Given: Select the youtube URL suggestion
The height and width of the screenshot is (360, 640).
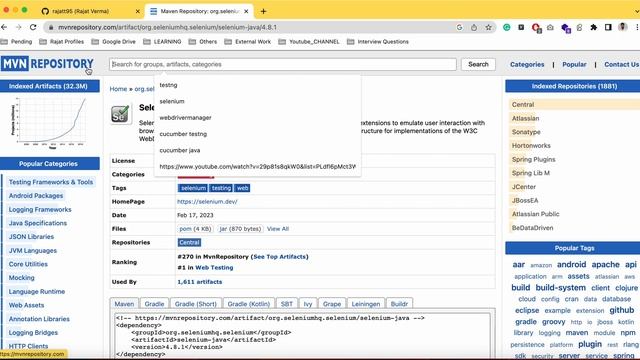Looking at the screenshot, I should click(258, 167).
